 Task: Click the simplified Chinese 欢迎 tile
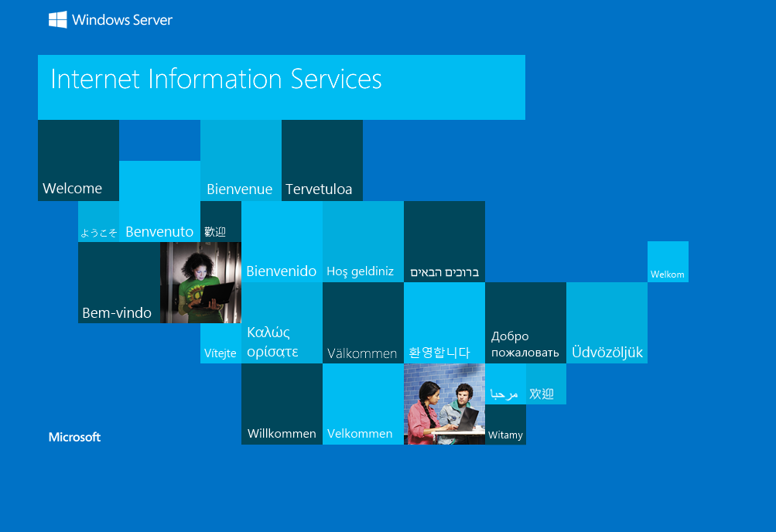[x=546, y=384]
